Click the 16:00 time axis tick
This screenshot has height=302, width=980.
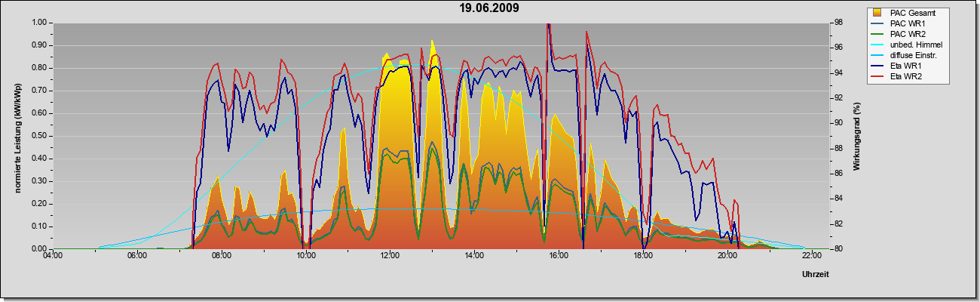pyautogui.click(x=559, y=257)
